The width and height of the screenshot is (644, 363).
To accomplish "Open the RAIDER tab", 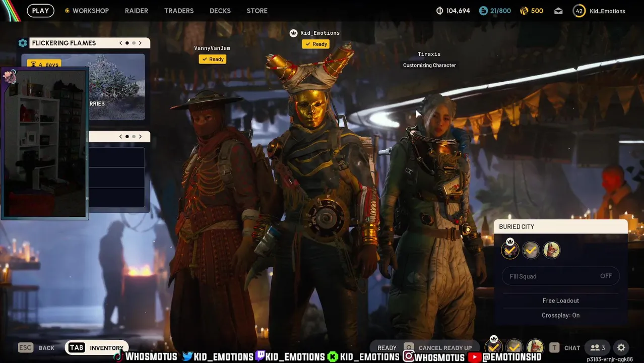I will tap(137, 11).
